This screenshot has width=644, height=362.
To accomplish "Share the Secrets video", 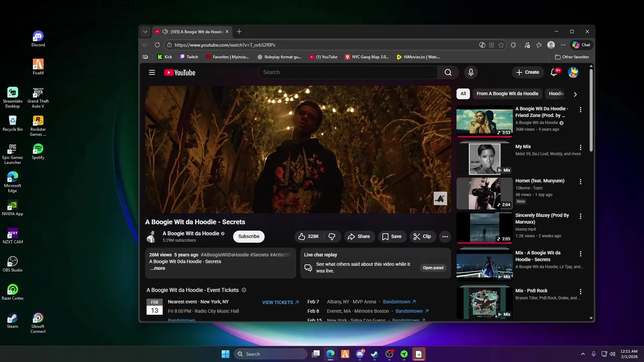I will (359, 236).
